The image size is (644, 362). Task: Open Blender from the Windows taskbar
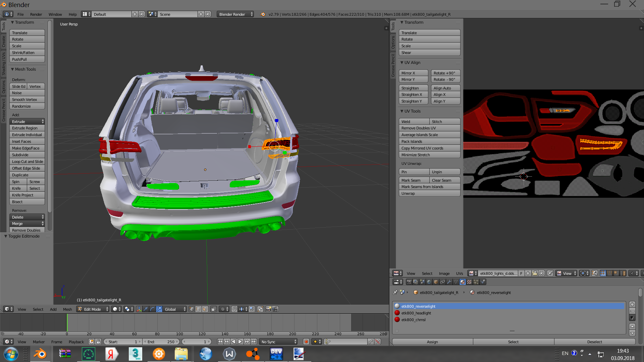point(40,354)
